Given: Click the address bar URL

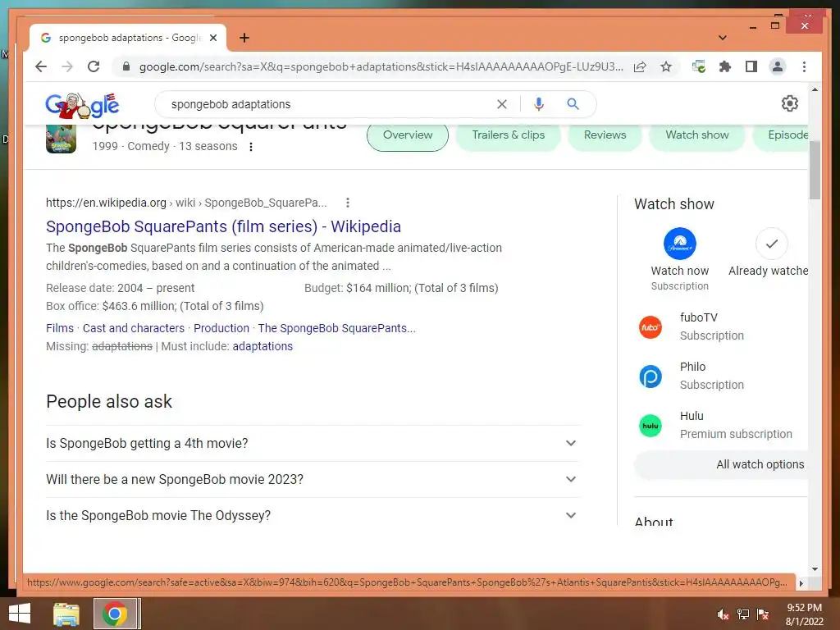Looking at the screenshot, I should click(381, 67).
